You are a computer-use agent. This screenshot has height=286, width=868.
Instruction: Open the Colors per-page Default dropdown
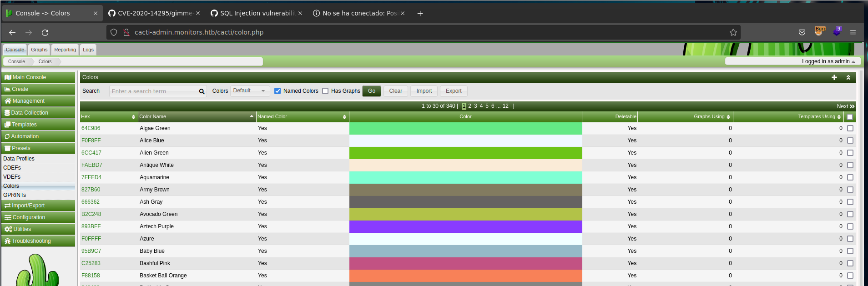tap(249, 91)
